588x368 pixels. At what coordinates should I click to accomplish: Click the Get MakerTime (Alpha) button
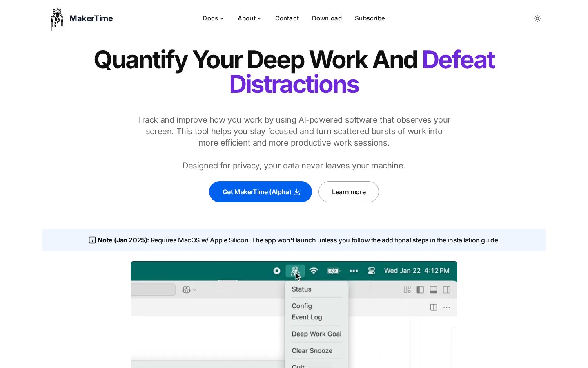click(261, 192)
